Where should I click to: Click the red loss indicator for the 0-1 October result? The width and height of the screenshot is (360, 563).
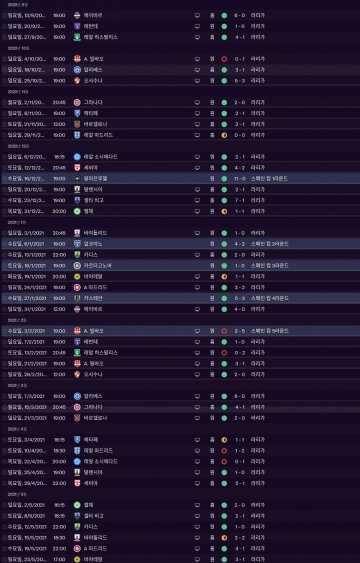coord(224,59)
